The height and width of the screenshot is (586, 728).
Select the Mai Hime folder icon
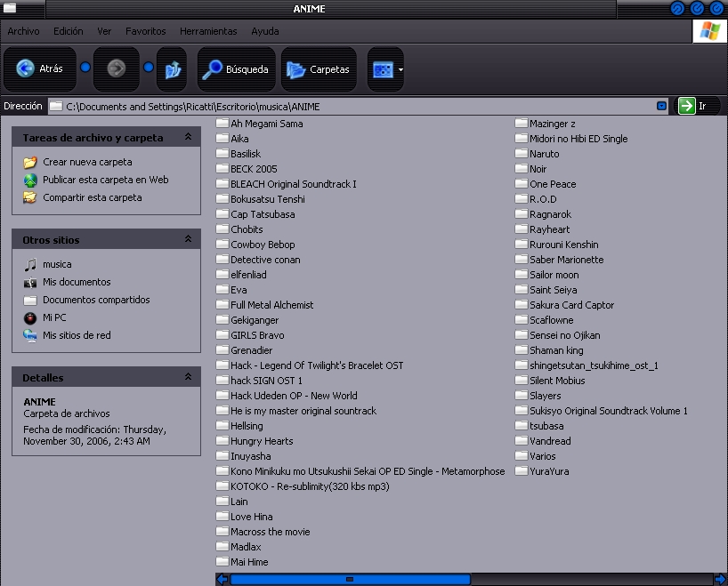(222, 561)
